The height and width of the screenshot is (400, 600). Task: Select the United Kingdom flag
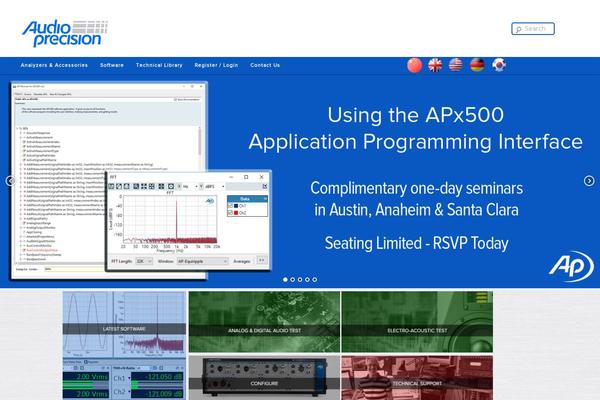click(435, 65)
